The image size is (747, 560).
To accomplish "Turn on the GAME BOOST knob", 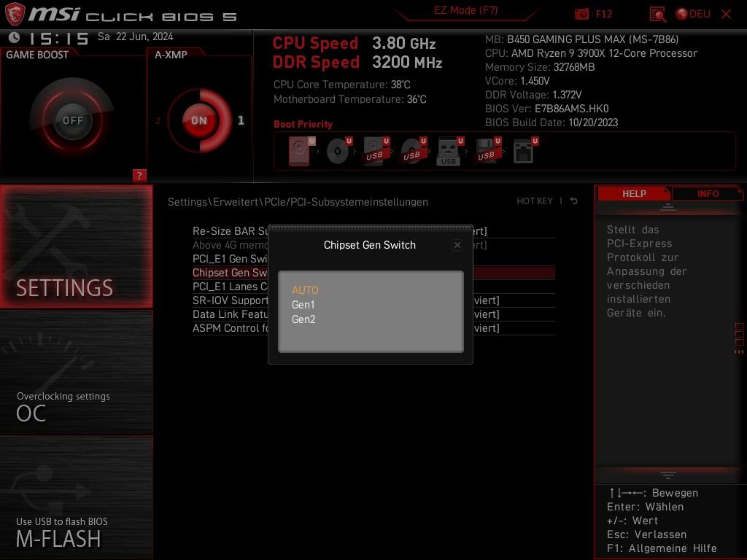I will click(72, 120).
